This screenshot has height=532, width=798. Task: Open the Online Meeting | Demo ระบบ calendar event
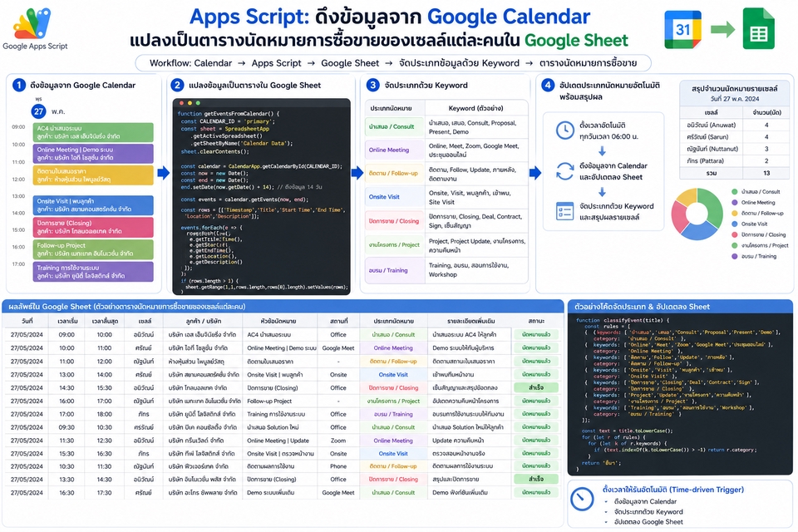[93, 153]
